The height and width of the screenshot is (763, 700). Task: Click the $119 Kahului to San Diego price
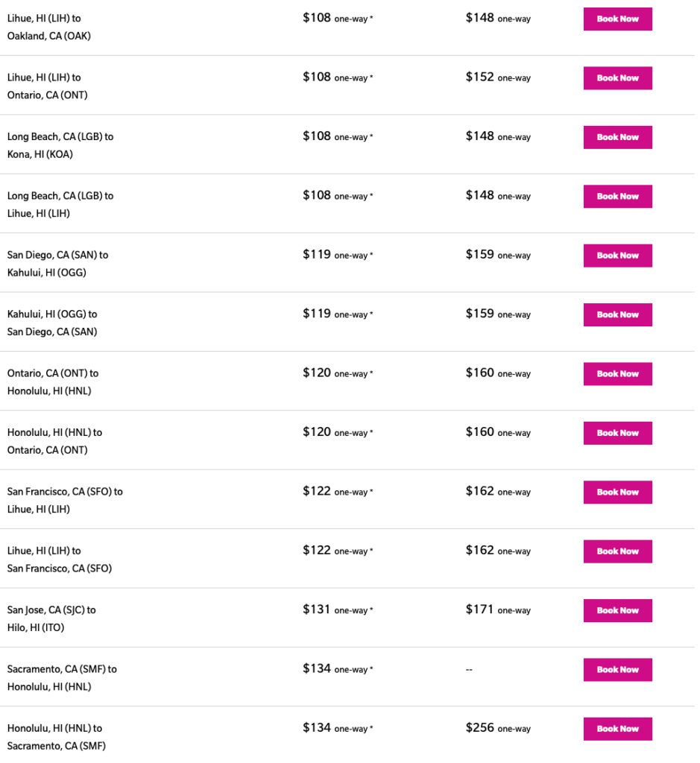point(317,314)
